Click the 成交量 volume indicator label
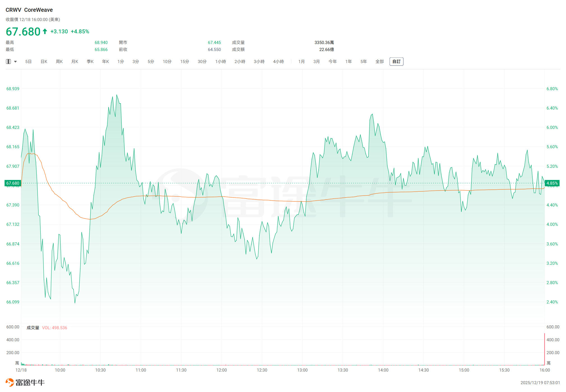Image resolution: width=566 pixels, height=392 pixels. click(33, 328)
